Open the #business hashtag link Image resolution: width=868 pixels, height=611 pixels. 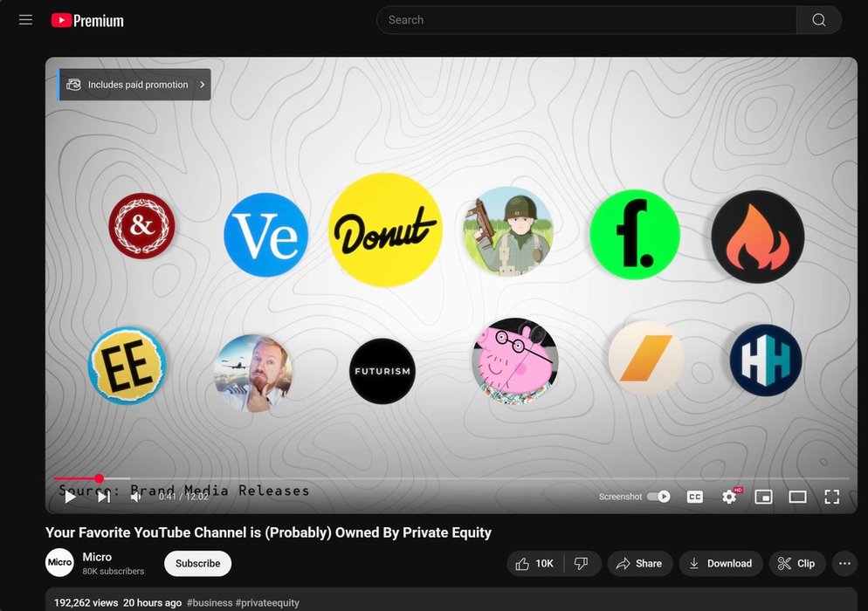210,602
